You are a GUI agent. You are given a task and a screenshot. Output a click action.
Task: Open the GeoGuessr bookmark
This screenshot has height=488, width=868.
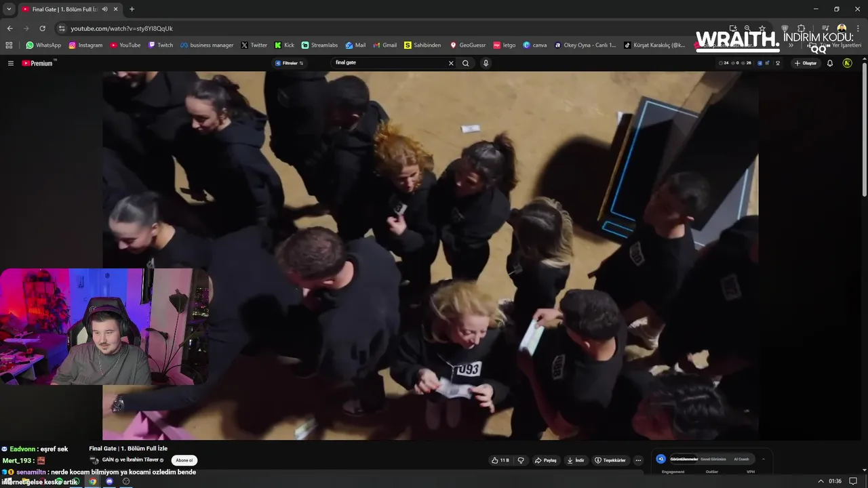pyautogui.click(x=468, y=45)
